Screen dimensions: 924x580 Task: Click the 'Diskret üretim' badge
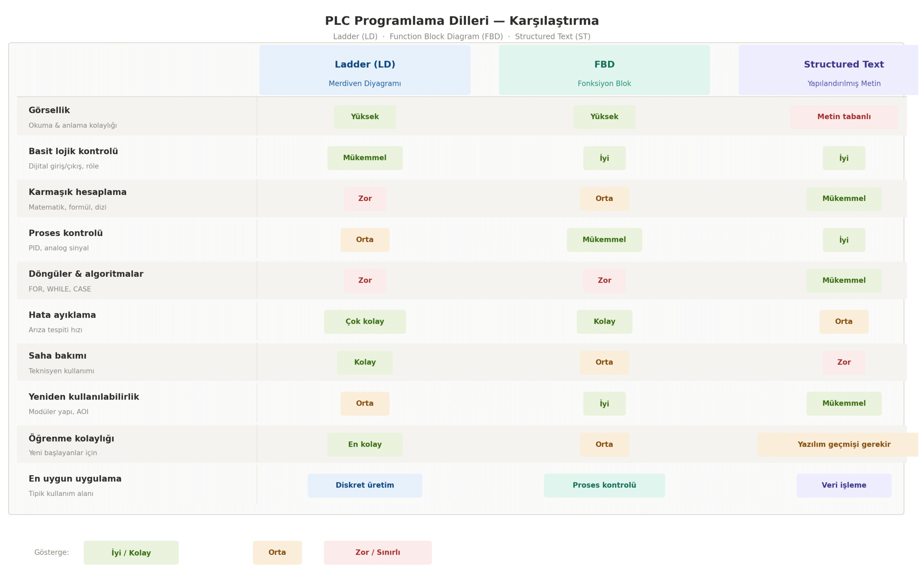365,485
